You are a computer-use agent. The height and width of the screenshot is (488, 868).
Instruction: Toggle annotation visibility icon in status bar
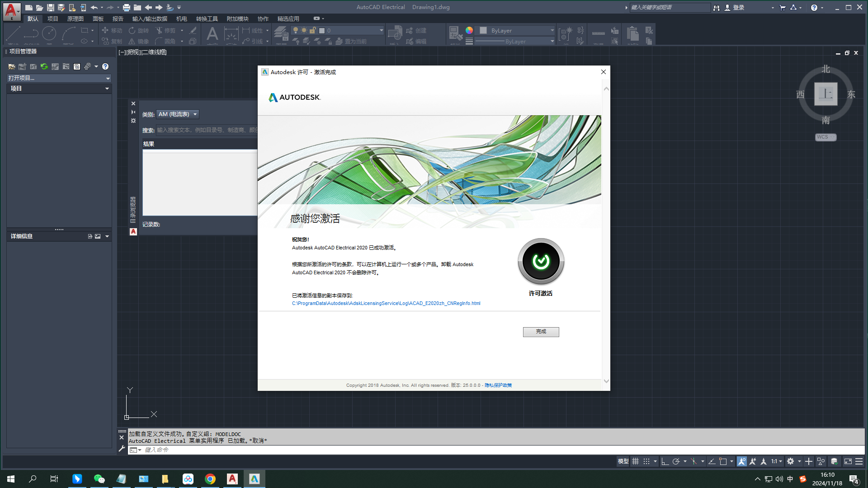[x=742, y=461]
